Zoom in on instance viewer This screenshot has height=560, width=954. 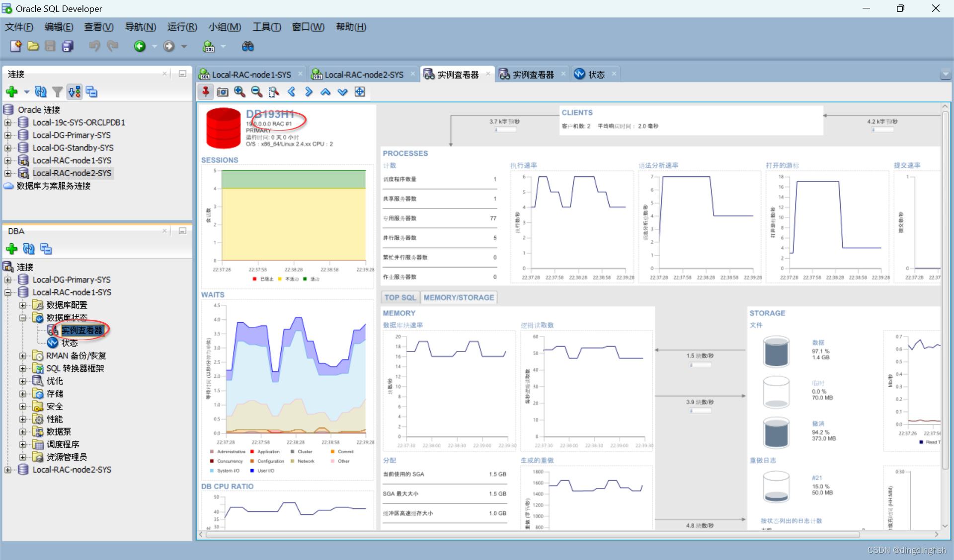pos(239,91)
